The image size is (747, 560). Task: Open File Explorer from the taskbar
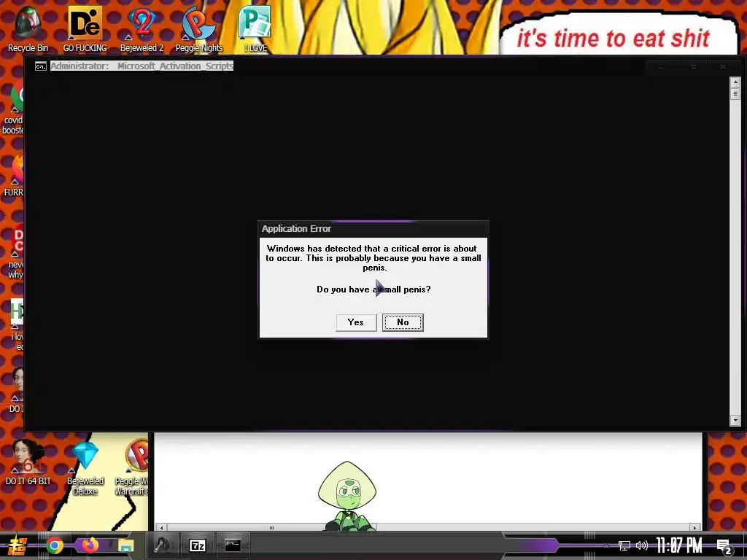point(125,545)
